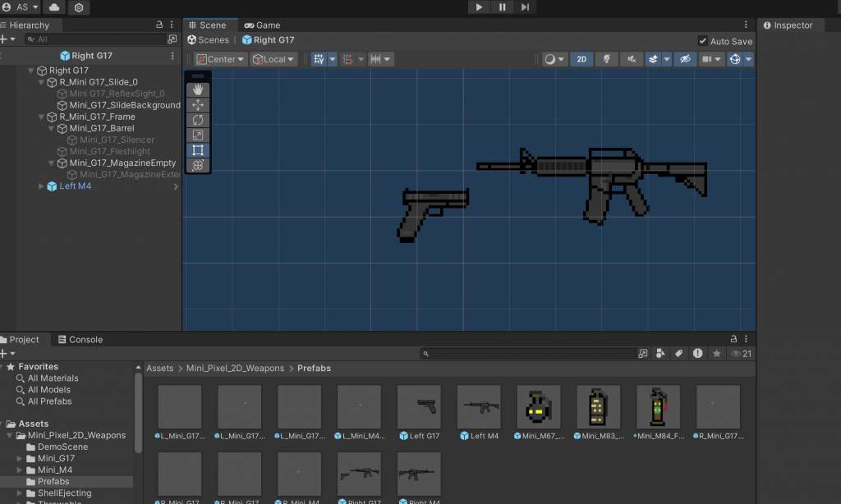841x504 pixels.
Task: Collapse R_Mini G17_Slide_0 in hierarchy
Action: (x=41, y=82)
